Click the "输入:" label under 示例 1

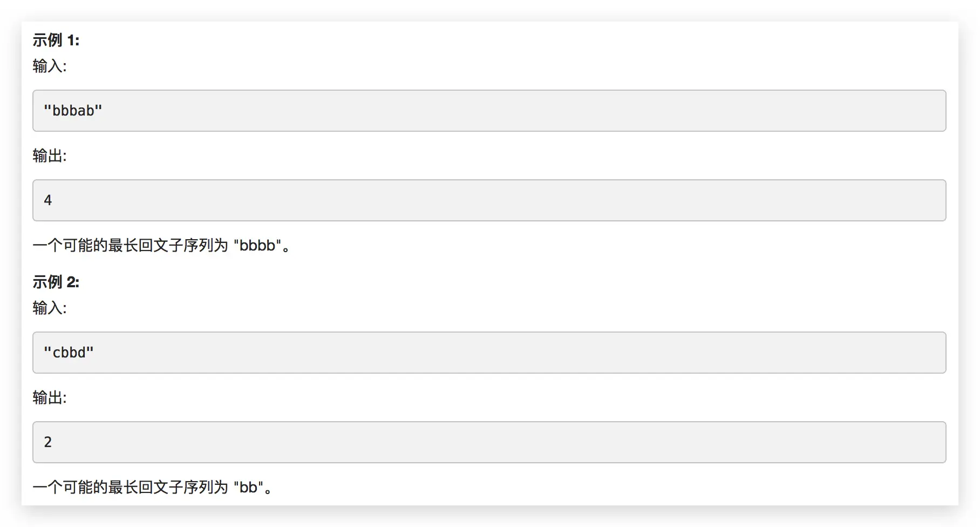point(49,66)
